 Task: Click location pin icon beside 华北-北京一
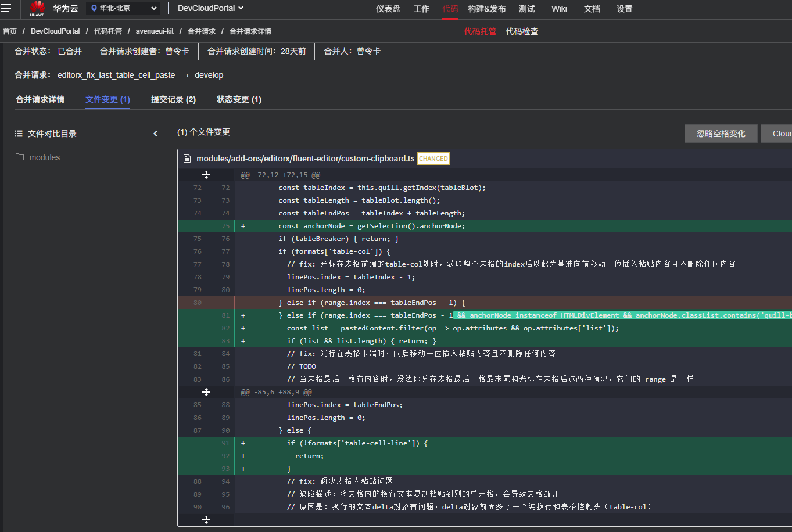tap(94, 8)
